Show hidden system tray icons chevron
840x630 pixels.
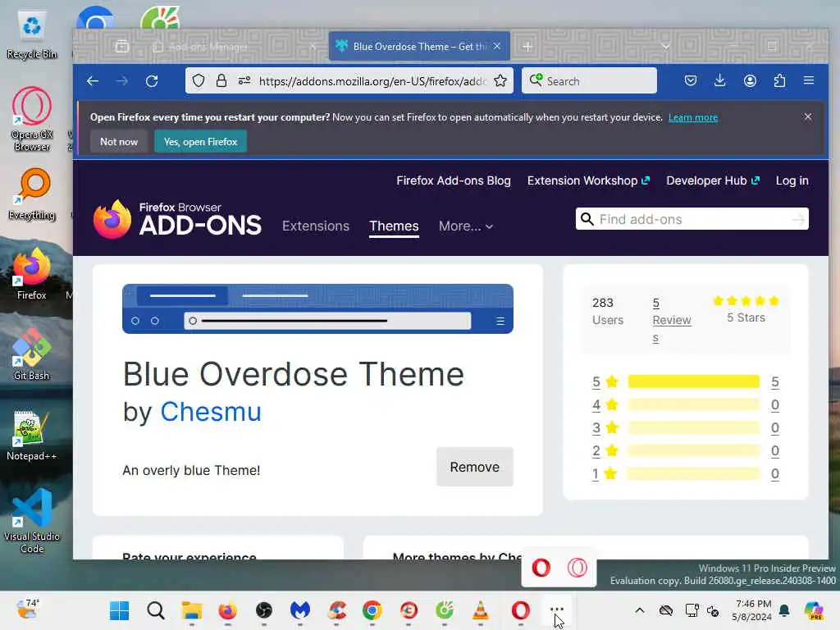click(x=640, y=610)
